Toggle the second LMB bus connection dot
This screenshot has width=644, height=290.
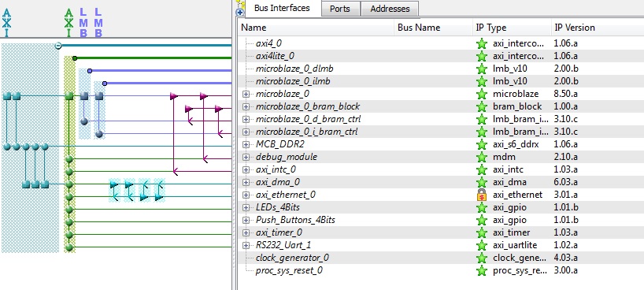coord(105,84)
